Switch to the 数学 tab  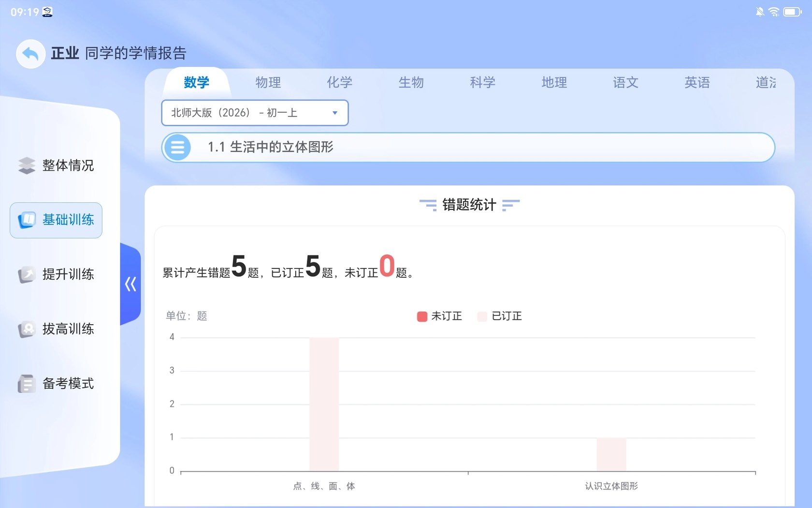click(196, 82)
